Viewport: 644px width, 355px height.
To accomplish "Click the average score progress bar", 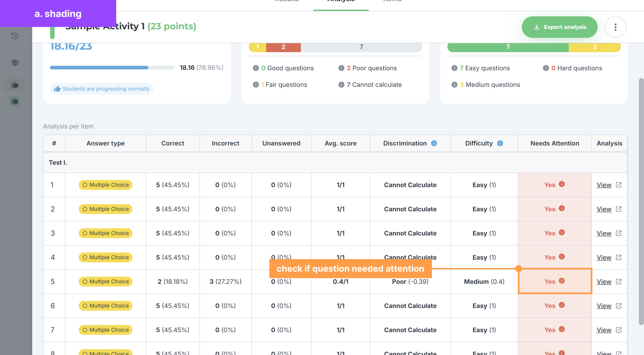I will click(x=112, y=67).
